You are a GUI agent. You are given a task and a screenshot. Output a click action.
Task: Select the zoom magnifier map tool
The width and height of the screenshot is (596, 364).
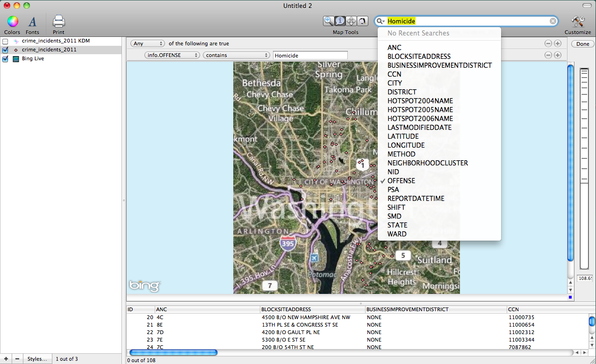point(329,21)
